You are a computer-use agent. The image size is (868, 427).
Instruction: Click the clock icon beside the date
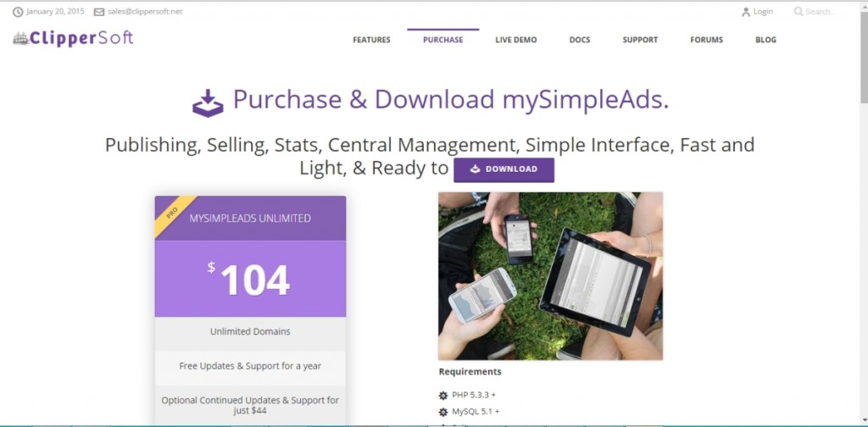click(18, 12)
